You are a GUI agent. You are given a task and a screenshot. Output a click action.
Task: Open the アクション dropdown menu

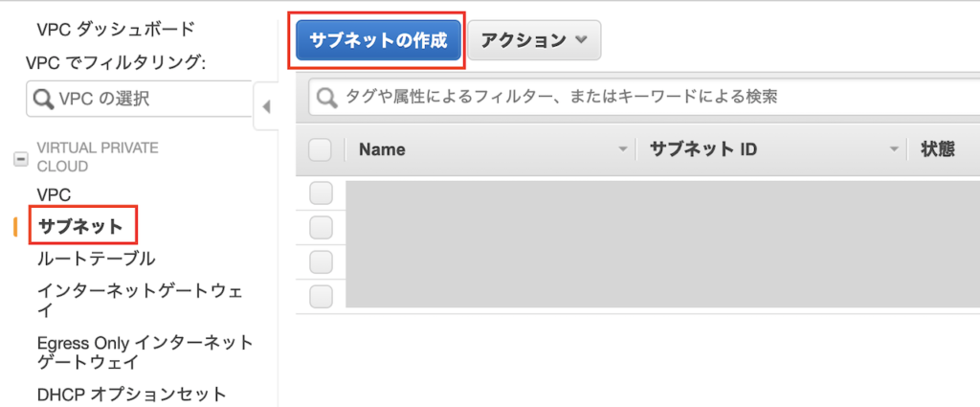(x=534, y=40)
